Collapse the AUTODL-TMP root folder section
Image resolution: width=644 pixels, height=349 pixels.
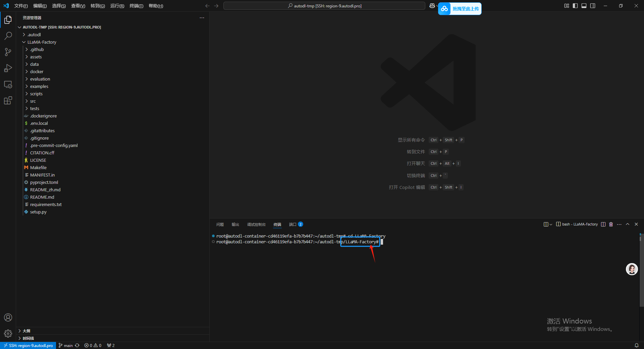tap(113, 27)
